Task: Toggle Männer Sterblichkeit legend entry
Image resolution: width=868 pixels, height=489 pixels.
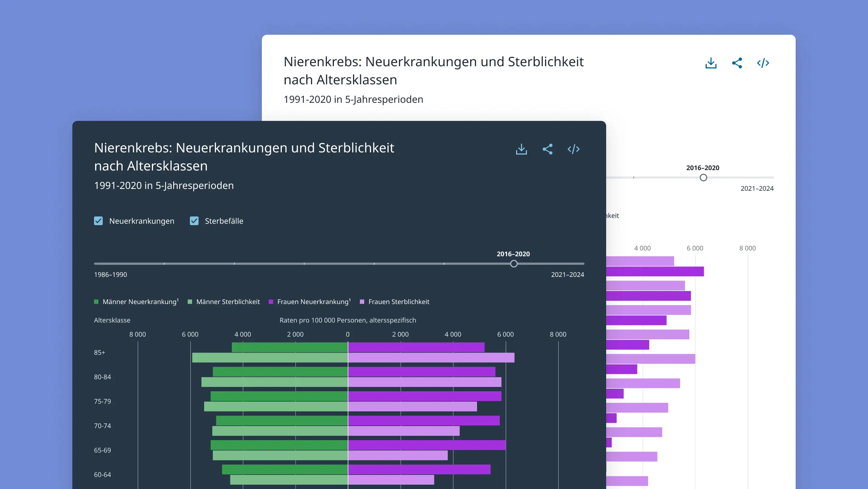Action: (x=227, y=302)
